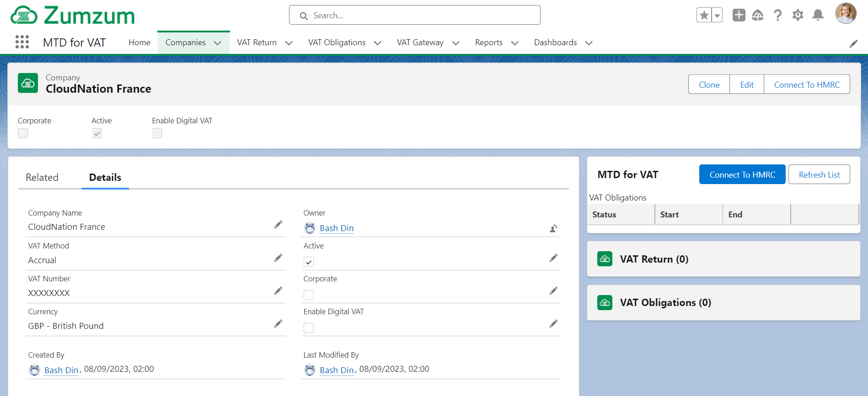Viewport: 868px width, 396px height.
Task: Go to the Home tab
Action: [139, 42]
